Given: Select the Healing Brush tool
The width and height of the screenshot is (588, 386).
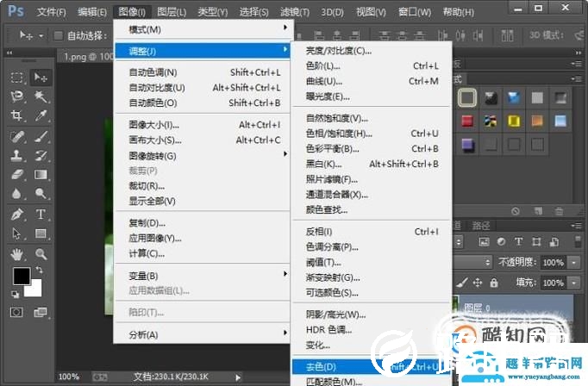Looking at the screenshot, I should click(17, 136).
